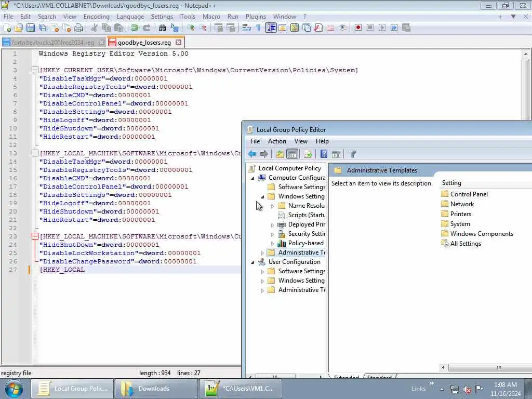Click the volume icon in system tray
The height and width of the screenshot is (399, 532).
point(467,389)
